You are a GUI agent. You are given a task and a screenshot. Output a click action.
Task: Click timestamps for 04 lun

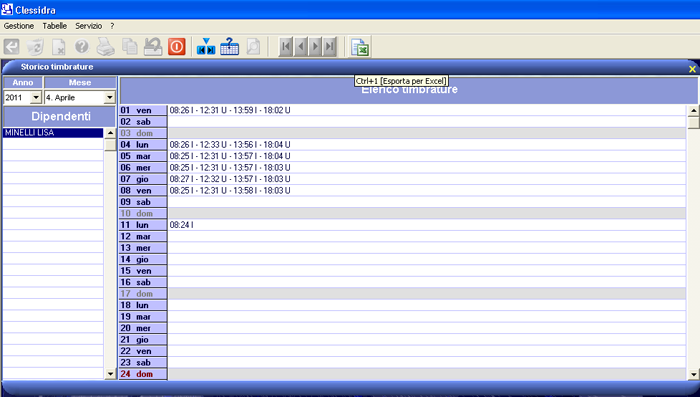(x=230, y=145)
